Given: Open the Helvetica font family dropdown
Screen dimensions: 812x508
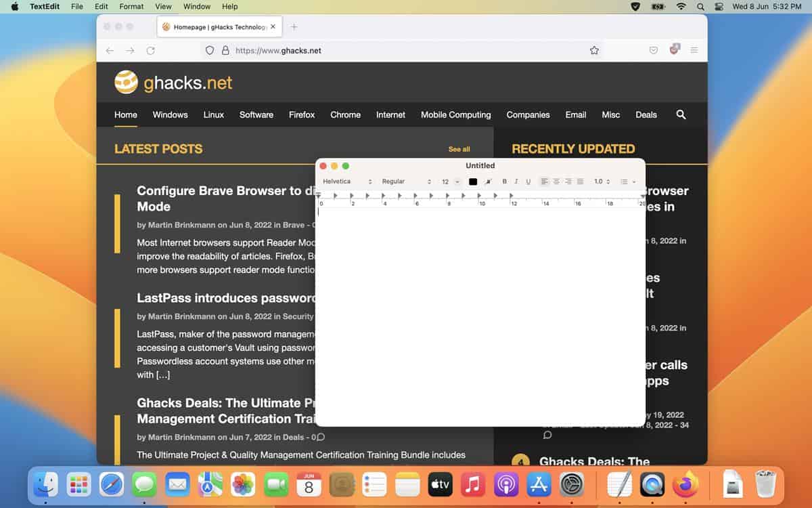Looking at the screenshot, I should coord(345,182).
